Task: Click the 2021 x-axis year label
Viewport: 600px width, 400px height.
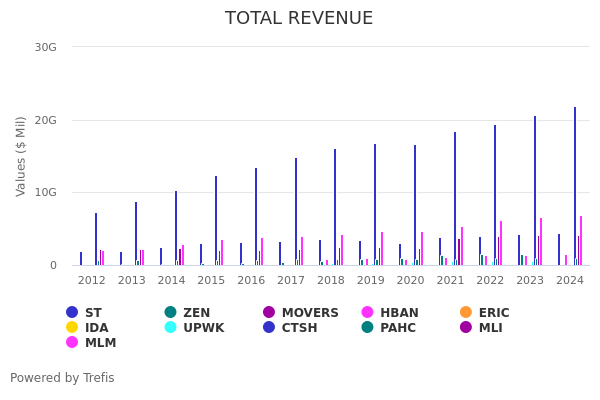Action: pos(450,281)
